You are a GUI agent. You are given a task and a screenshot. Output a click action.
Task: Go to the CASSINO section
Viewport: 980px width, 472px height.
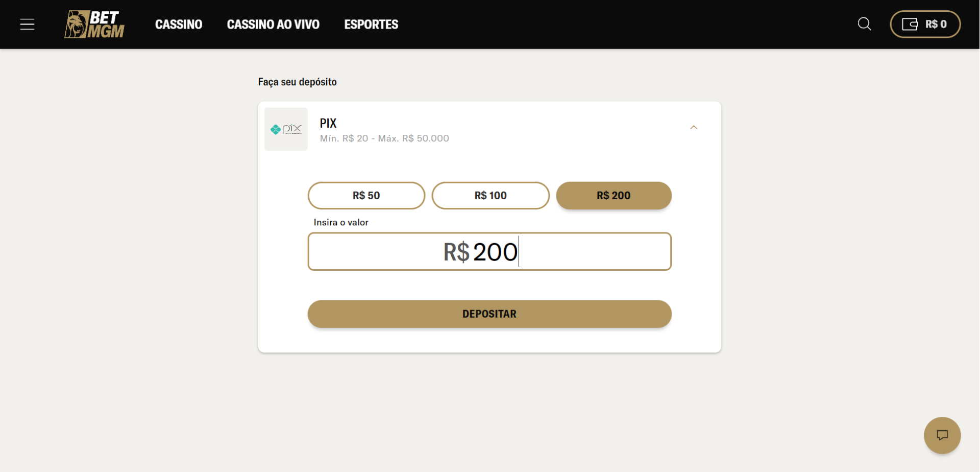tap(179, 24)
